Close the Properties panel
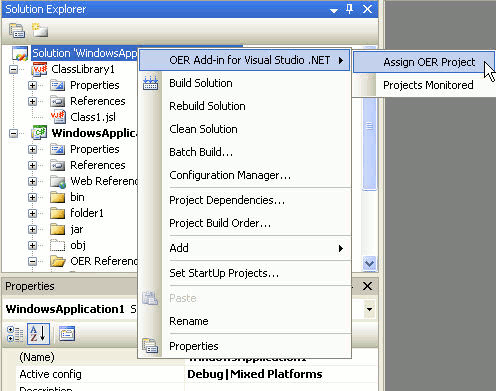This screenshot has height=391, width=496. [367, 286]
